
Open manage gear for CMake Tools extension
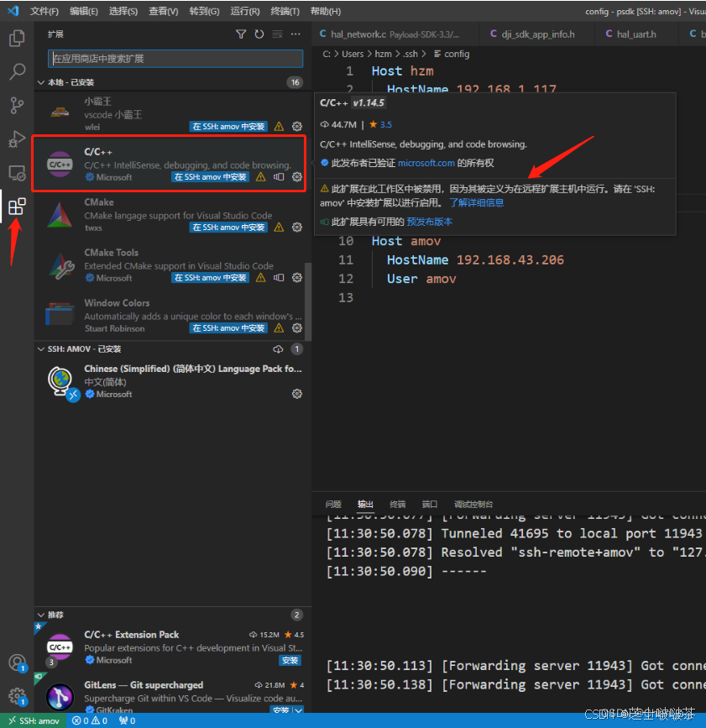click(297, 278)
